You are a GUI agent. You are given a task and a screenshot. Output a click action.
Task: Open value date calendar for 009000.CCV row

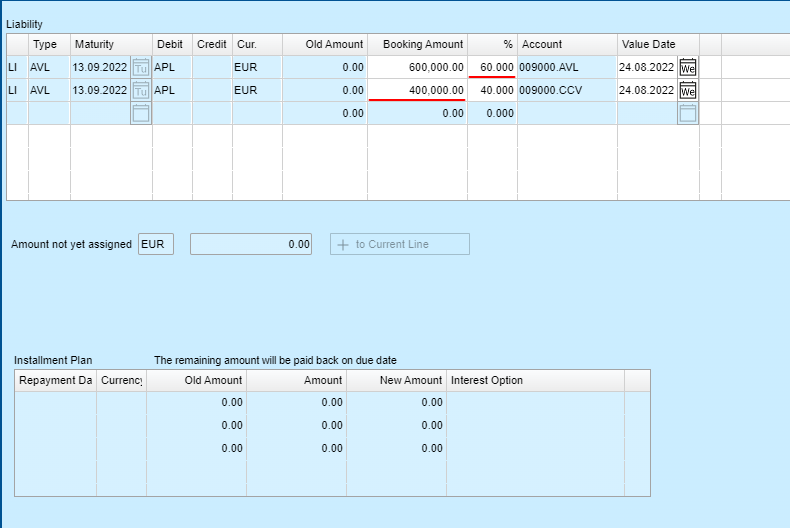coord(688,90)
